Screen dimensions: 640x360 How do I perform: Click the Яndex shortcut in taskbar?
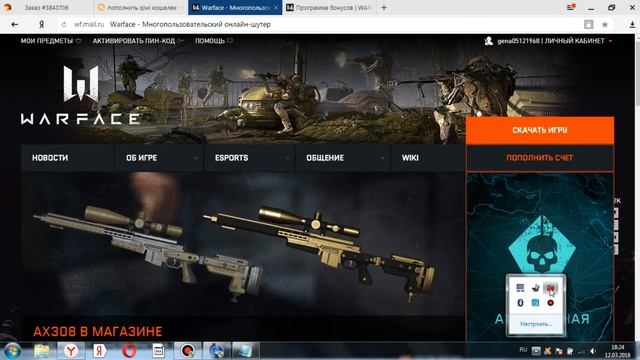tap(99, 351)
